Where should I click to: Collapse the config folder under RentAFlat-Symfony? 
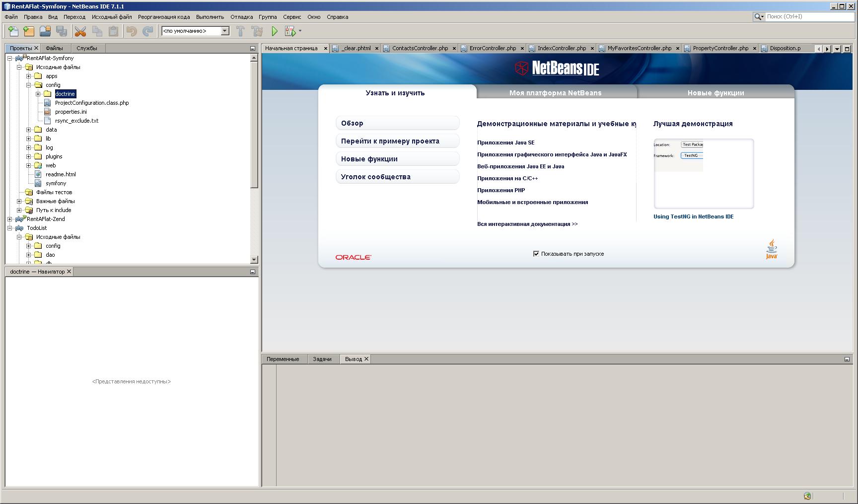[29, 85]
